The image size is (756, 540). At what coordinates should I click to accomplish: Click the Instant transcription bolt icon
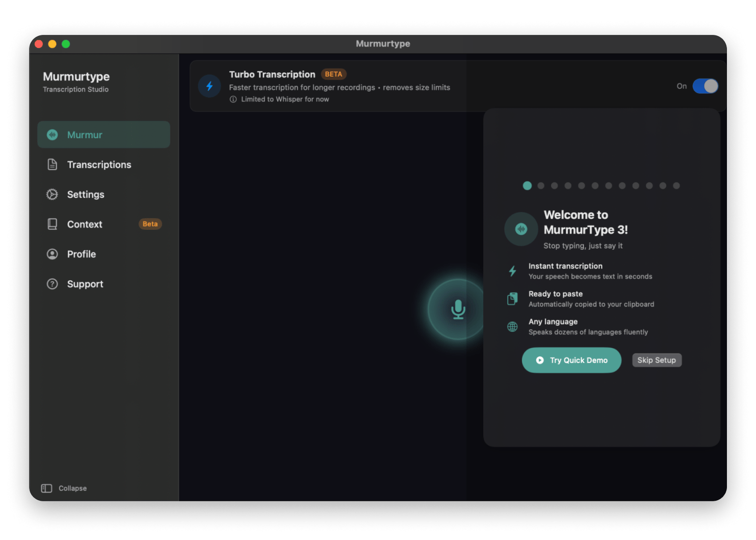click(512, 271)
